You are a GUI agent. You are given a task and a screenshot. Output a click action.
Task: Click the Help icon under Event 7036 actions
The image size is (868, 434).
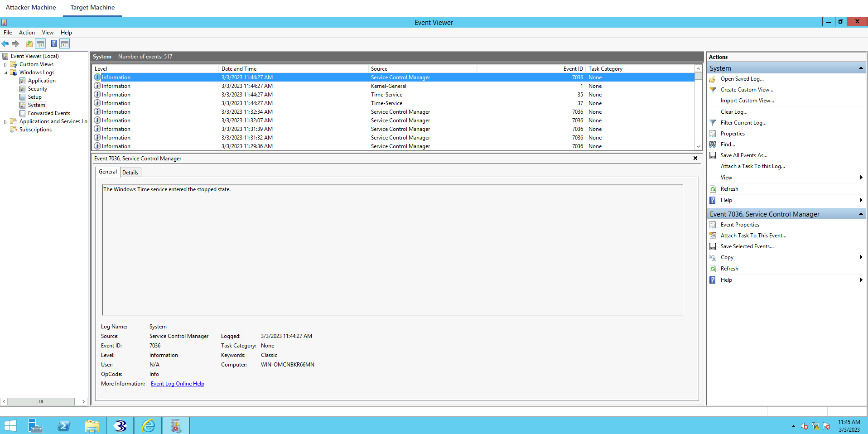[x=713, y=280]
